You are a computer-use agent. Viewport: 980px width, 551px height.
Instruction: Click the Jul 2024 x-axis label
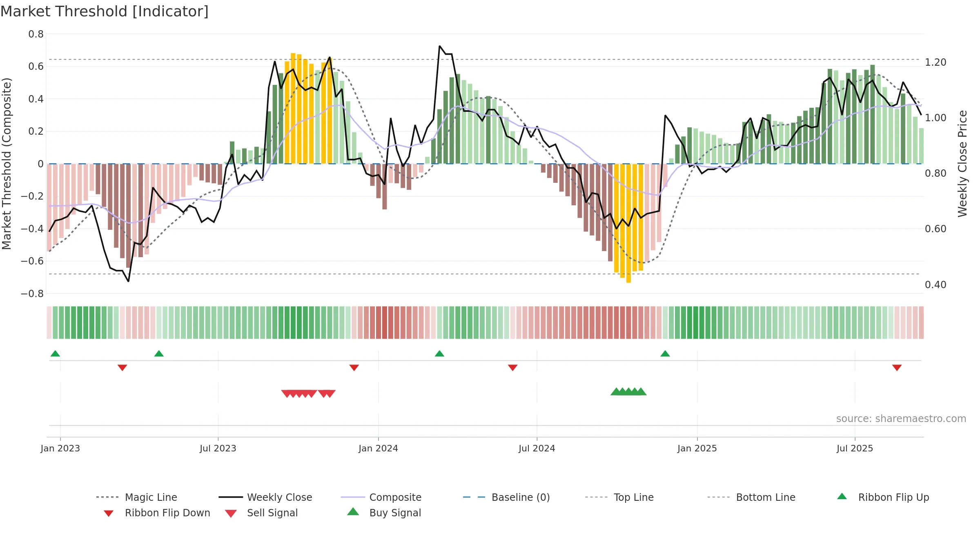pos(537,448)
